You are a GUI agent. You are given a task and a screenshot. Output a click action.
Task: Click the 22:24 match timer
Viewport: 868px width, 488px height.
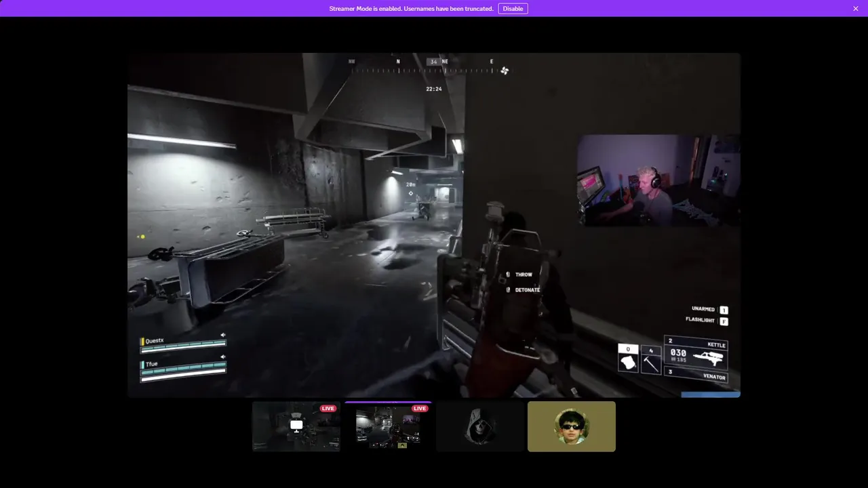pyautogui.click(x=434, y=89)
